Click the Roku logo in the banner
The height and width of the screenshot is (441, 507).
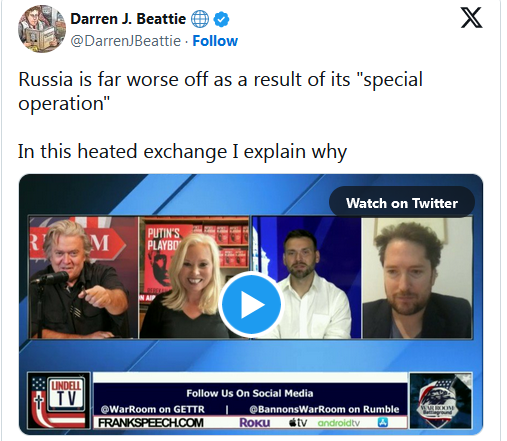pyautogui.click(x=255, y=423)
